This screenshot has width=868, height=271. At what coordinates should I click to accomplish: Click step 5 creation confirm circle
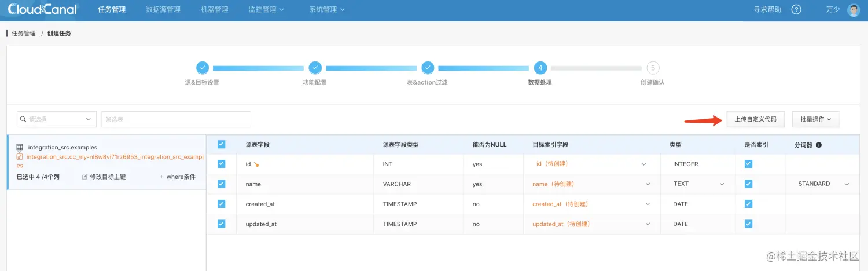653,68
